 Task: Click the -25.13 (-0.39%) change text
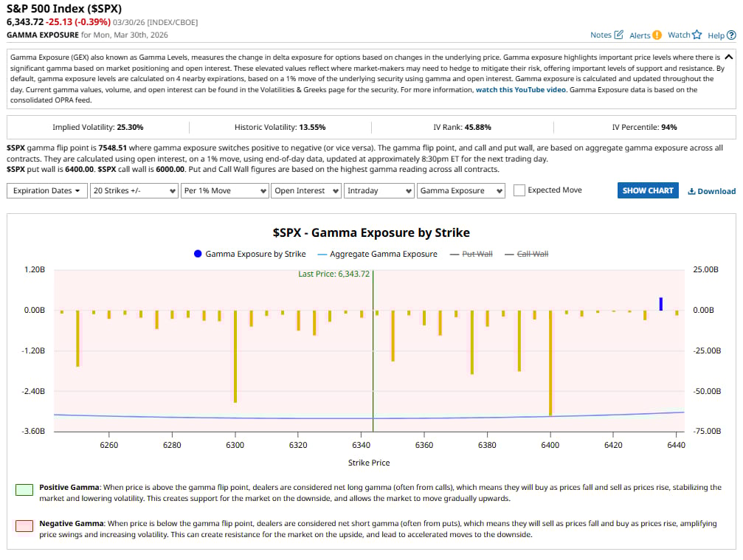point(78,22)
